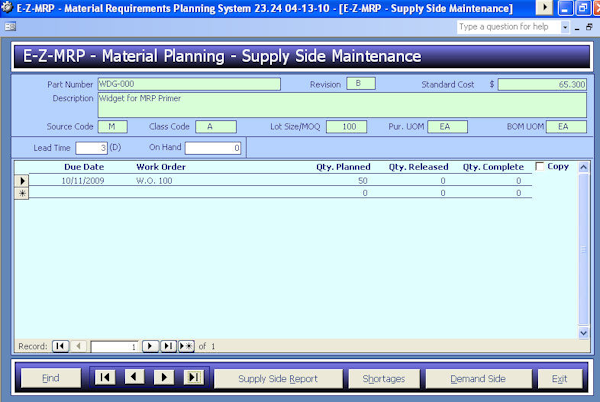Click Qty. Planned cell in the new row
Viewport: 600px width, 402px height.
click(x=365, y=193)
